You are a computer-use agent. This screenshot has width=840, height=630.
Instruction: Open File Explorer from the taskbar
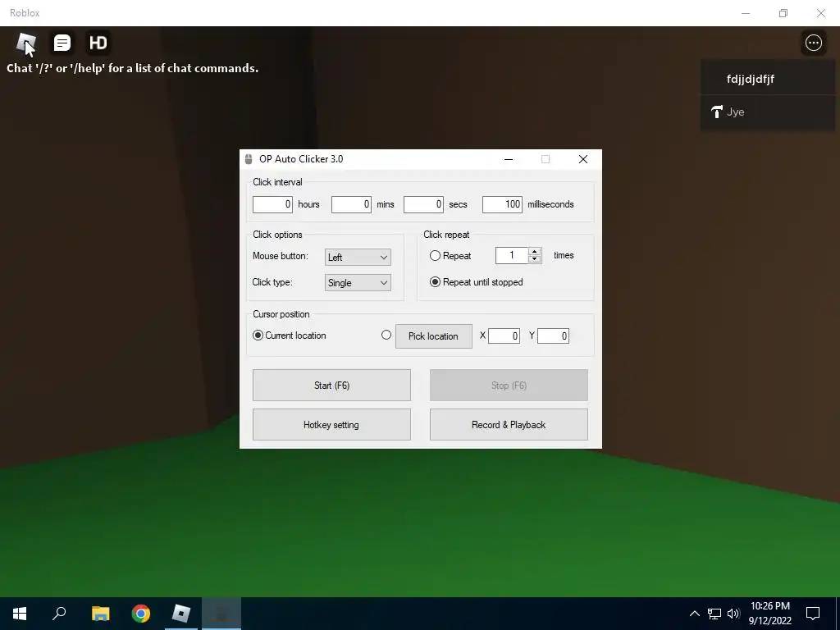[x=100, y=614]
